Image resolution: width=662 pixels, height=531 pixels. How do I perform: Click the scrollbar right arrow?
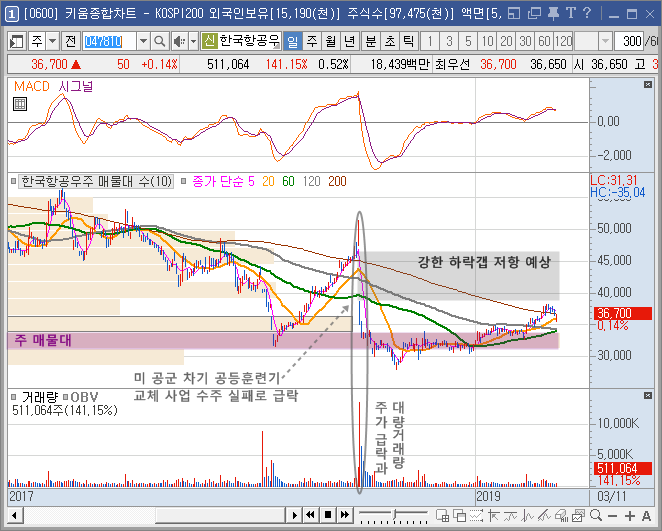294,515
